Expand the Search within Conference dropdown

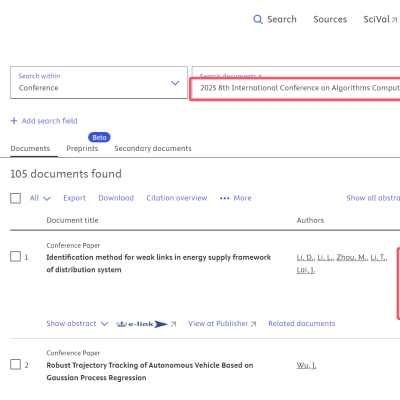point(99,82)
